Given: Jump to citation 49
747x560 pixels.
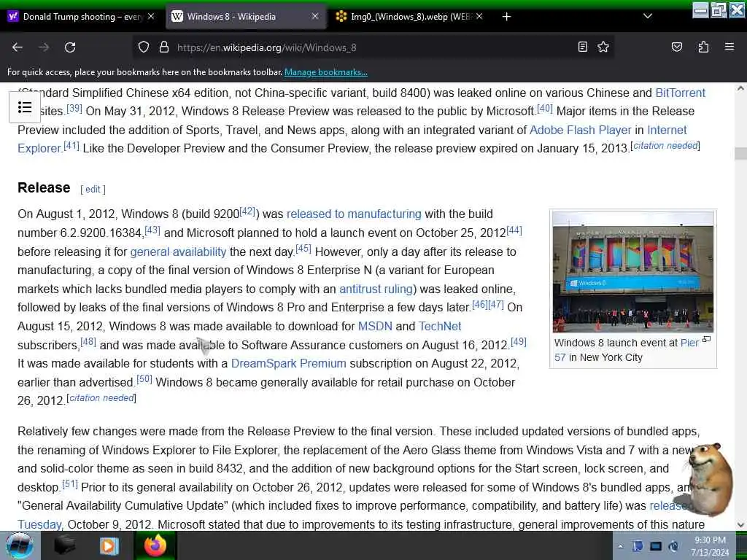Looking at the screenshot, I should 519,341.
